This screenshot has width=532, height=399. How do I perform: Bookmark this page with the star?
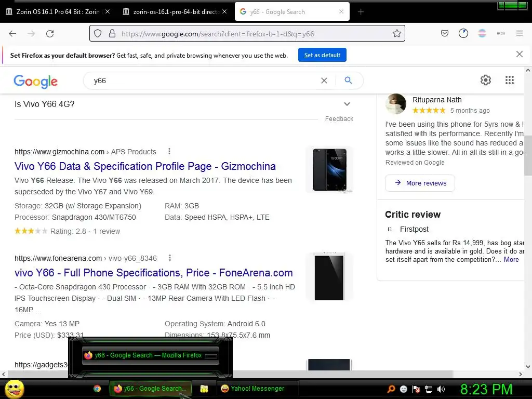(396, 34)
